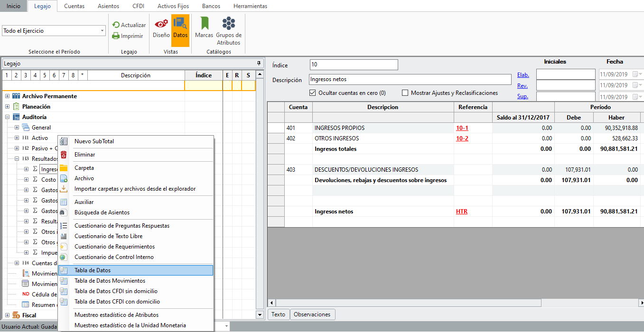Pin the Legajo panel
The height and width of the screenshot is (332, 644).
click(259, 63)
